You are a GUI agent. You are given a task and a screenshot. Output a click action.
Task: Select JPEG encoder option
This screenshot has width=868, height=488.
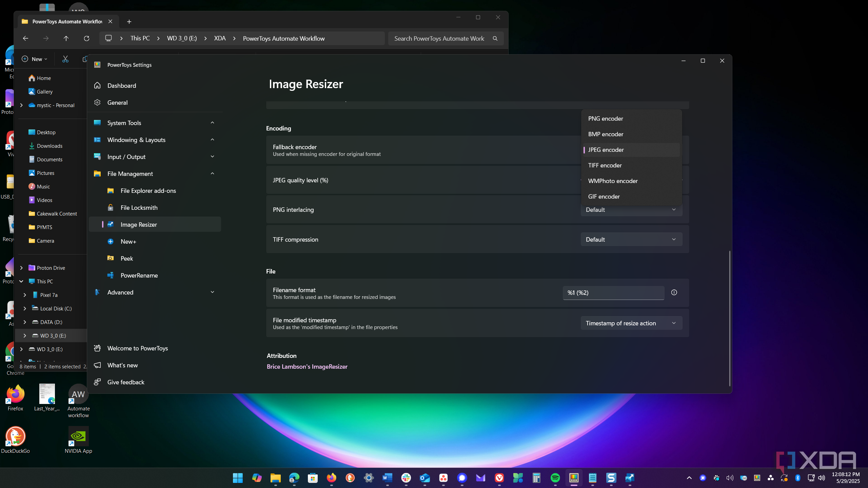point(631,150)
